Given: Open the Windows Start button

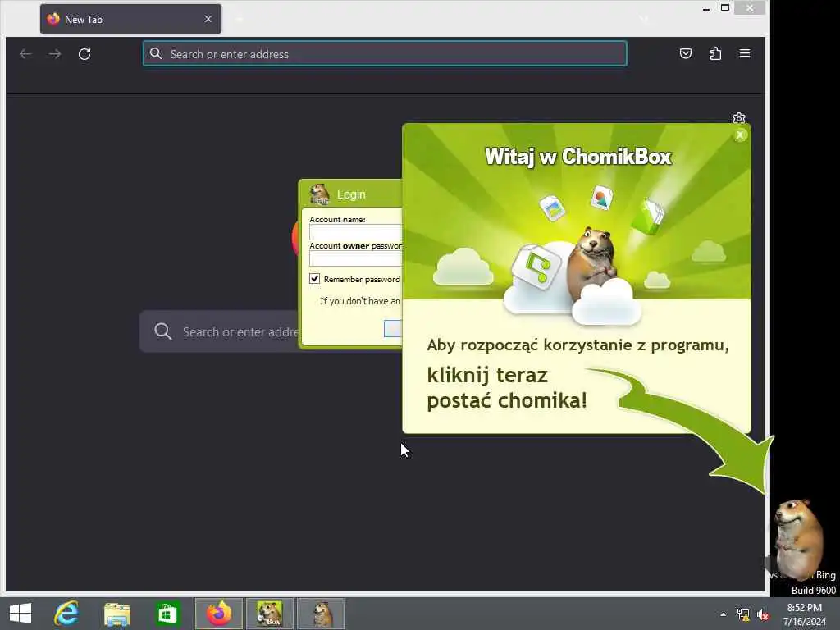Looking at the screenshot, I should [21, 614].
